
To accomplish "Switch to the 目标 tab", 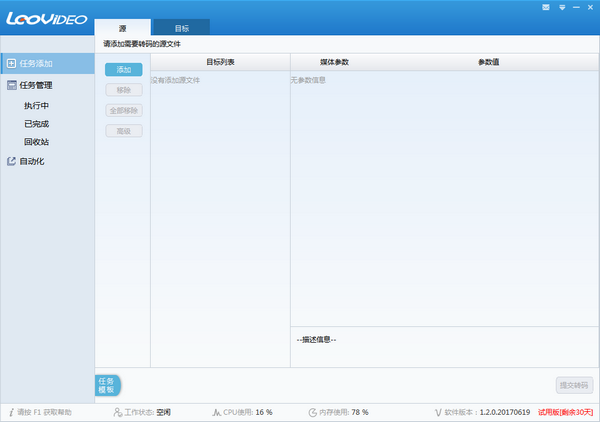I will (x=181, y=27).
